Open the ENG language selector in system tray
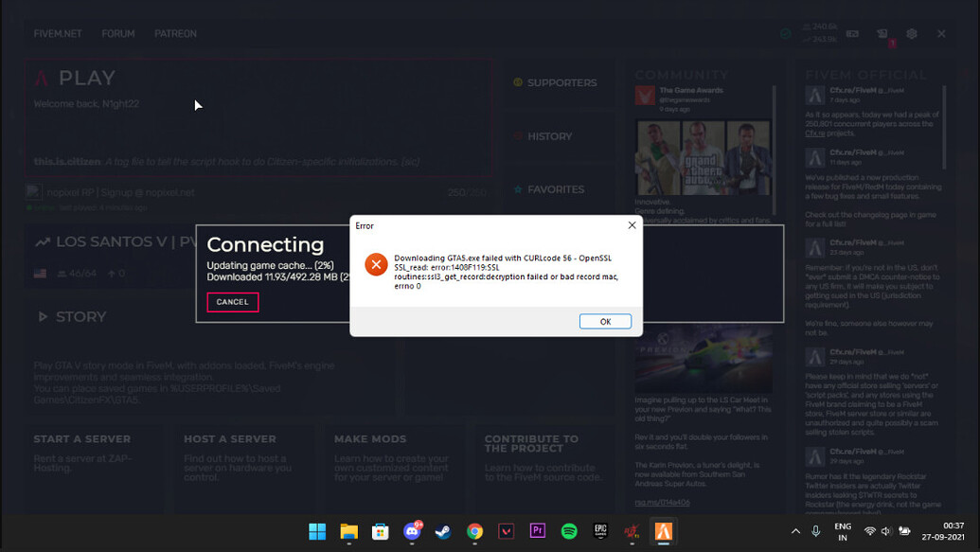 pos(843,532)
